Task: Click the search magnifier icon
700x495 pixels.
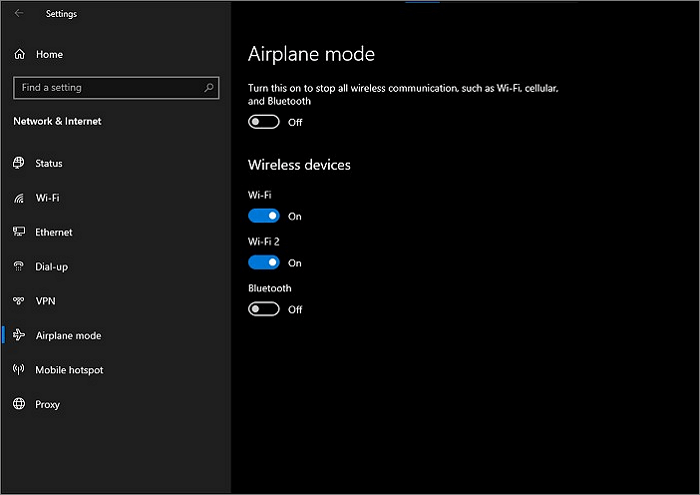Action: [x=208, y=87]
